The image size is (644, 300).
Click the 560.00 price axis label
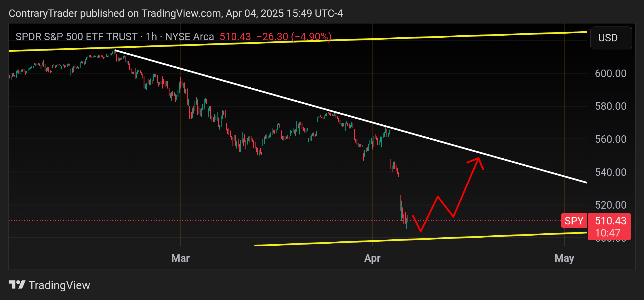tap(611, 139)
